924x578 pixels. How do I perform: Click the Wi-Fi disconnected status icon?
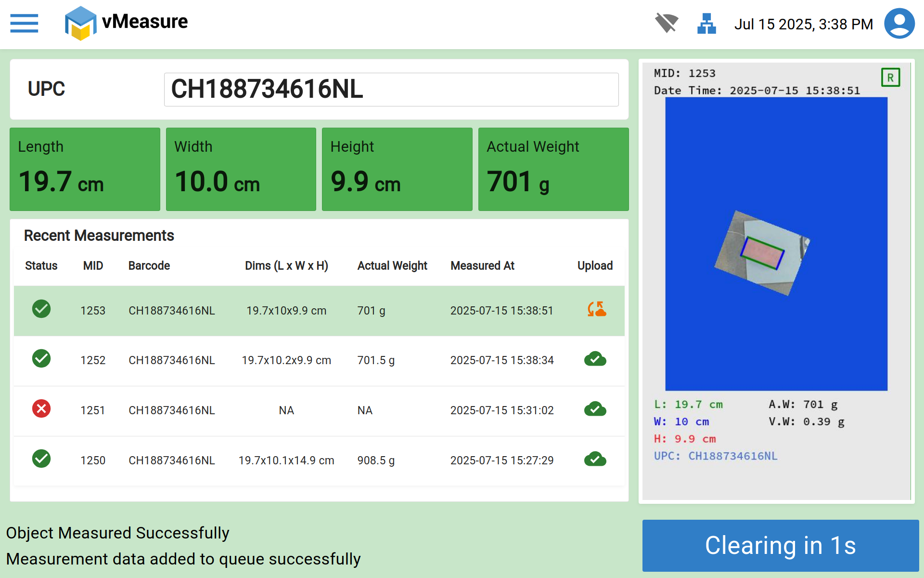coord(667,23)
